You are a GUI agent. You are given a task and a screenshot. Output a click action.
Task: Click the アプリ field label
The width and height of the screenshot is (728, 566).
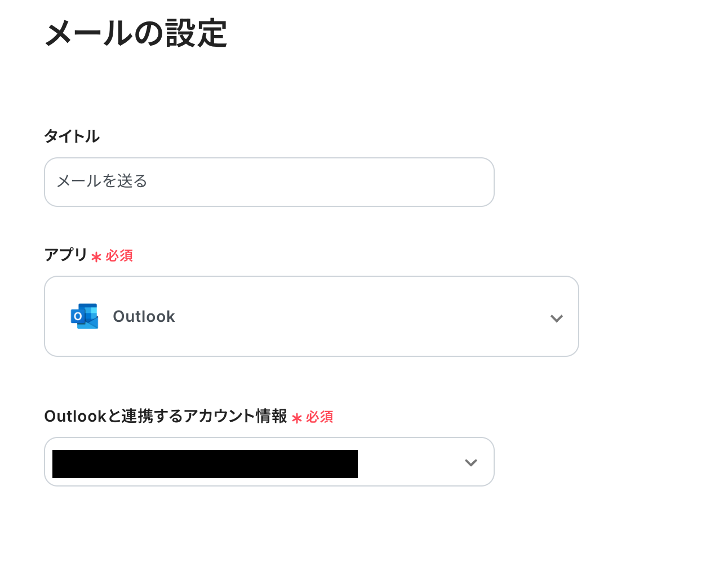click(65, 255)
